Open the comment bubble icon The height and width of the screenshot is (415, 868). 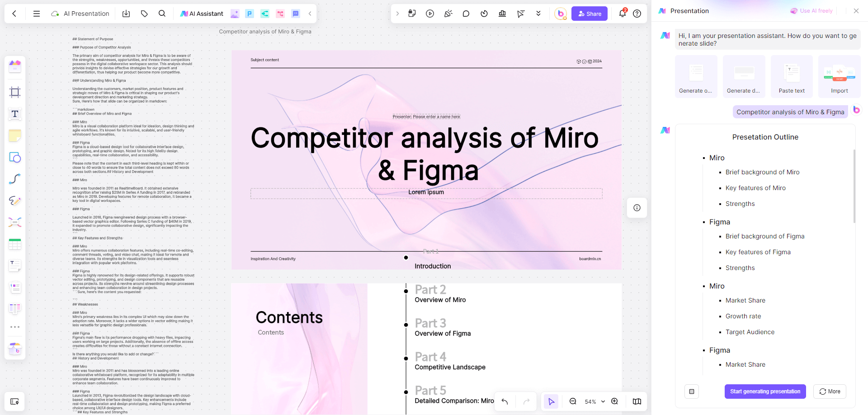point(466,14)
